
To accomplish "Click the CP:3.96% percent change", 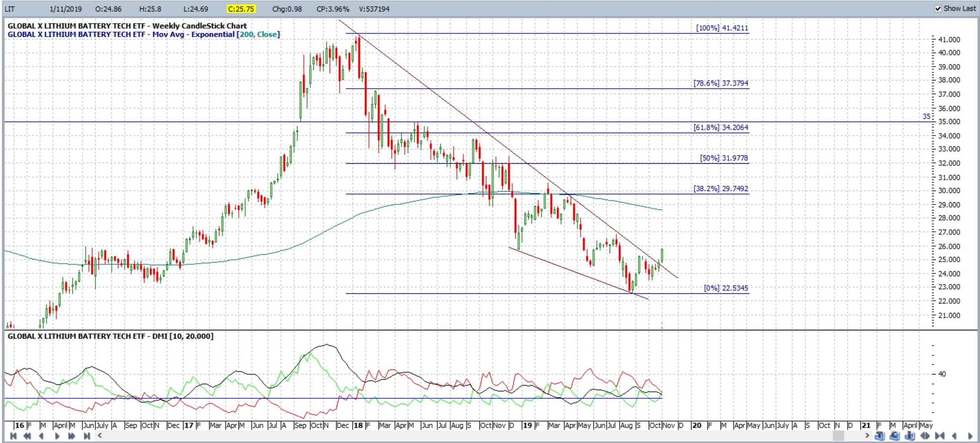I will pos(333,9).
